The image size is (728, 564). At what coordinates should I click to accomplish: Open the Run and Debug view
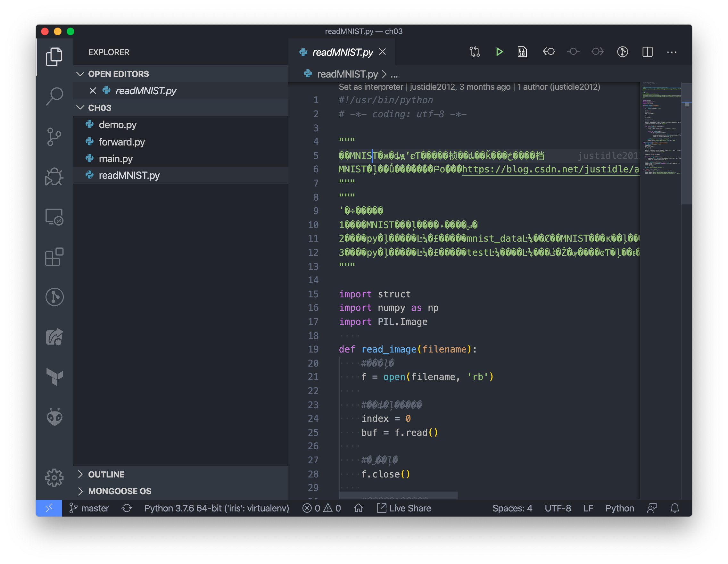pos(54,177)
